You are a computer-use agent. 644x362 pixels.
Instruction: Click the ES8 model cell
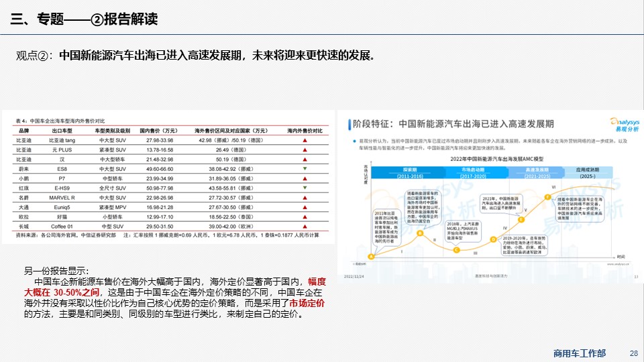62,169
